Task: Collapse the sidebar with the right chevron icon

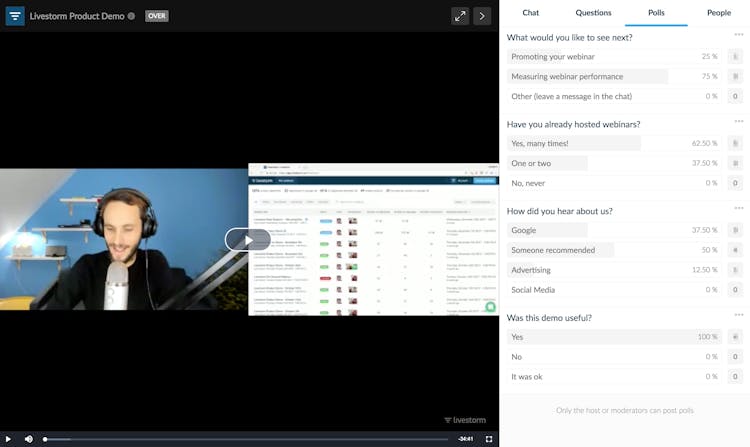Action: 482,16
